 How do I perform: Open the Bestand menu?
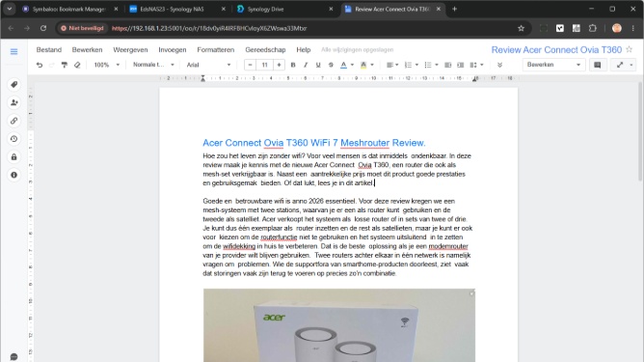click(x=49, y=50)
